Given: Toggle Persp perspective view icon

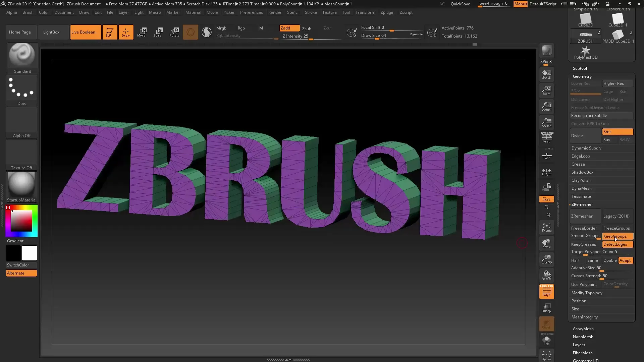Looking at the screenshot, I should (546, 137).
